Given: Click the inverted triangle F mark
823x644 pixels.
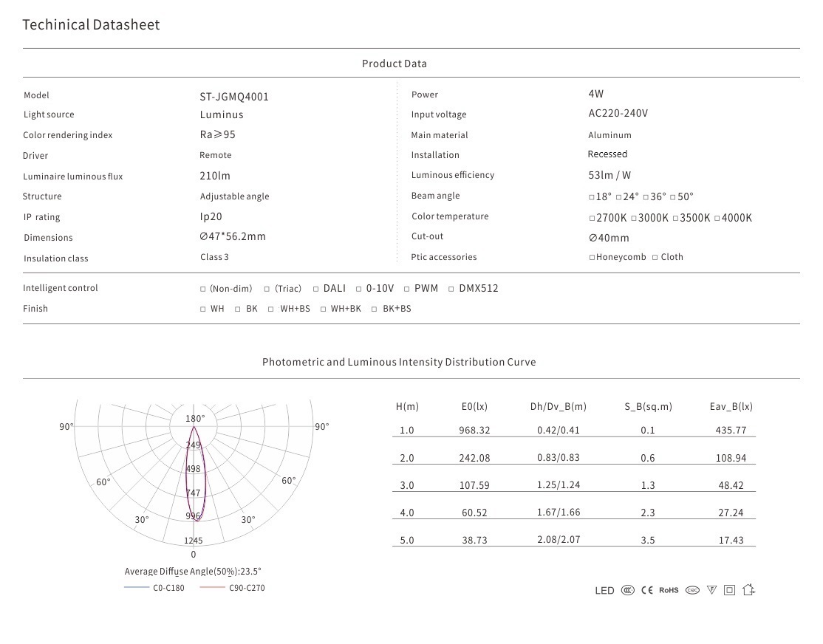Looking at the screenshot, I should point(711,590).
